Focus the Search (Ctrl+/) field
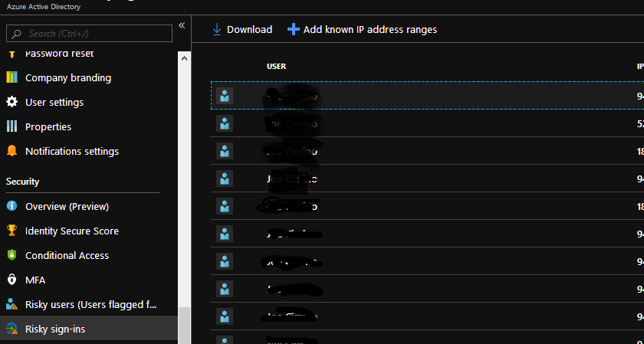 89,33
